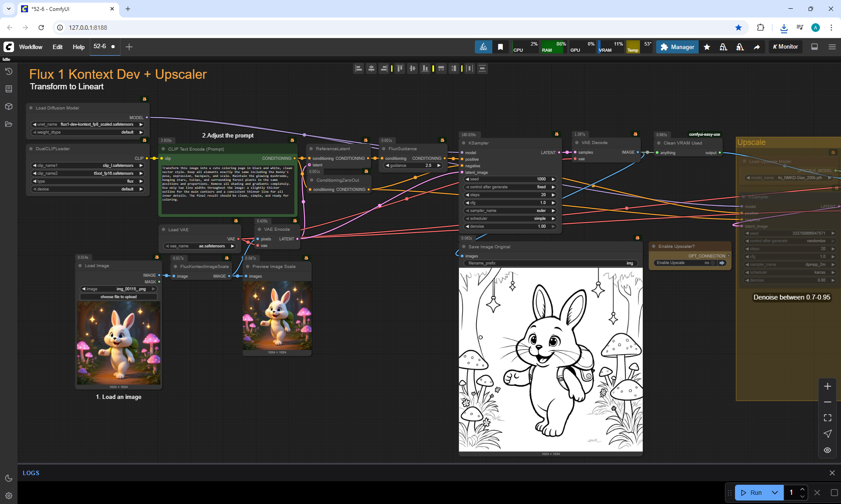Open the Edit menu
This screenshot has height=504, width=841.
[x=57, y=47]
